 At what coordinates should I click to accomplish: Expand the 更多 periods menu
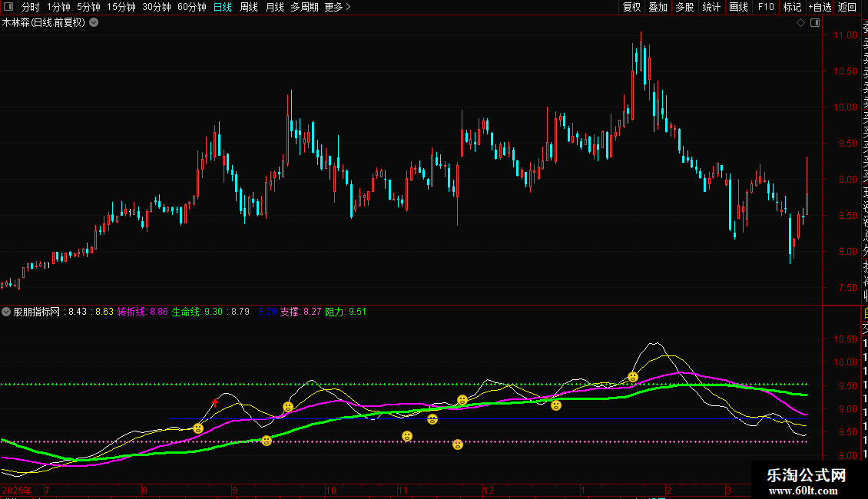point(337,7)
